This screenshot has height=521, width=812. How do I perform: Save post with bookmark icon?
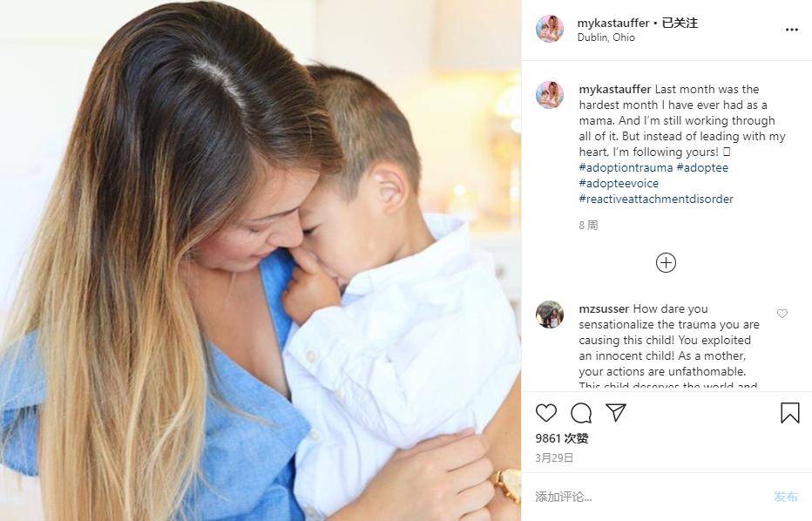coord(789,413)
